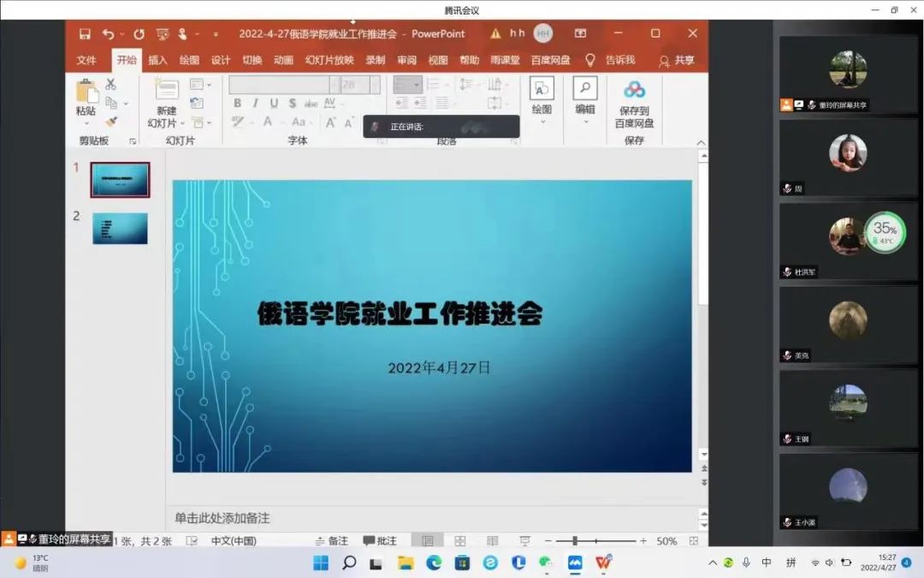Viewport: 924px width, 578px height.
Task: Toggle the Comments (批注) pane in the status bar
Action: tap(380, 541)
